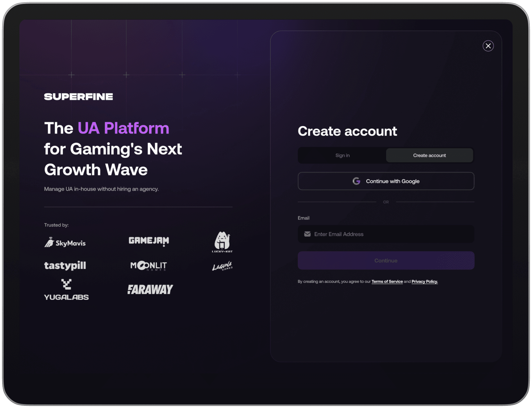Click the Superfine logo

coord(78,97)
